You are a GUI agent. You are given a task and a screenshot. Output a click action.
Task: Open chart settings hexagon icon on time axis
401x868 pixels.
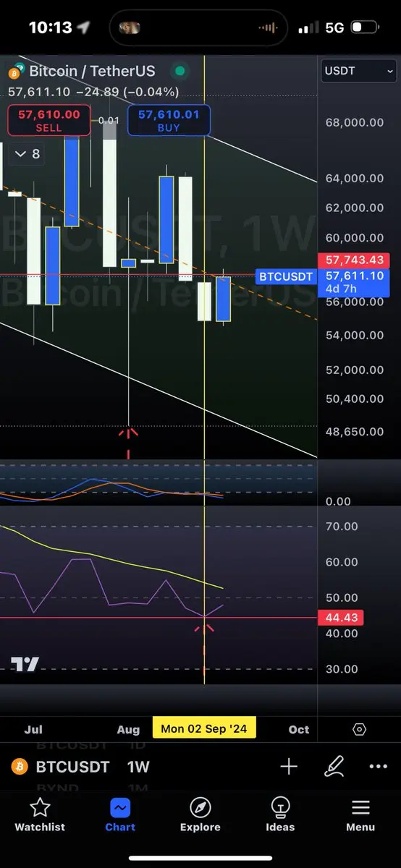point(360,728)
